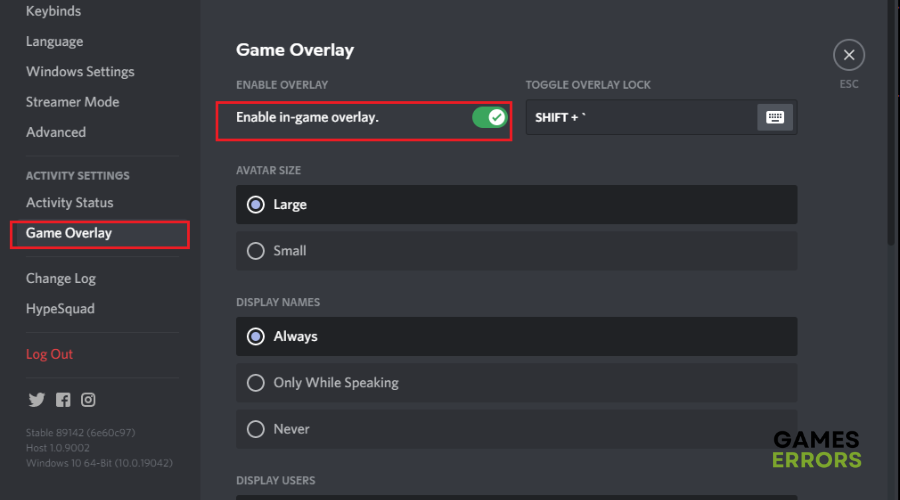Click the keyboard keybind record icon

tap(775, 117)
